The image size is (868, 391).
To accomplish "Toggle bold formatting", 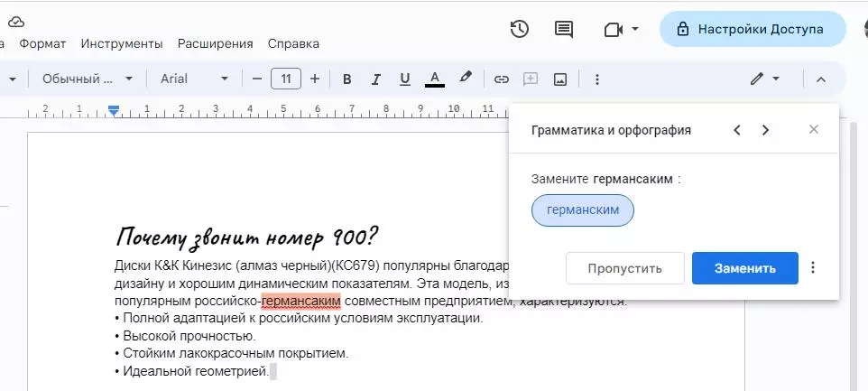I will [346, 79].
